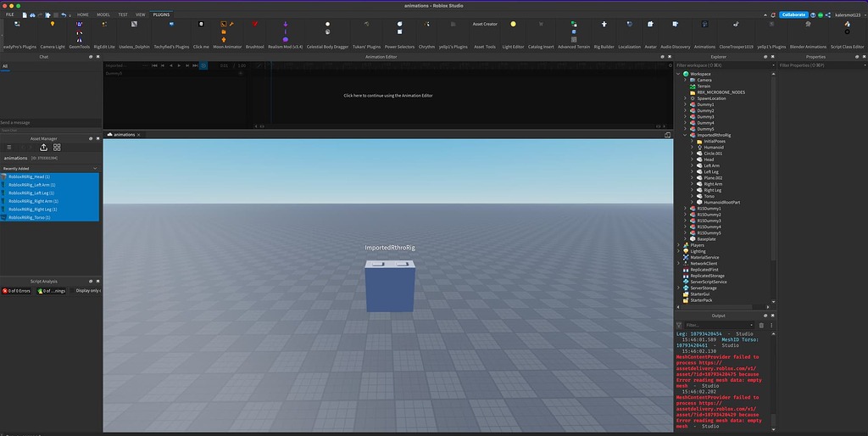The image size is (868, 436).
Task: Collapse the Workspace node in Explorer
Action: point(679,74)
